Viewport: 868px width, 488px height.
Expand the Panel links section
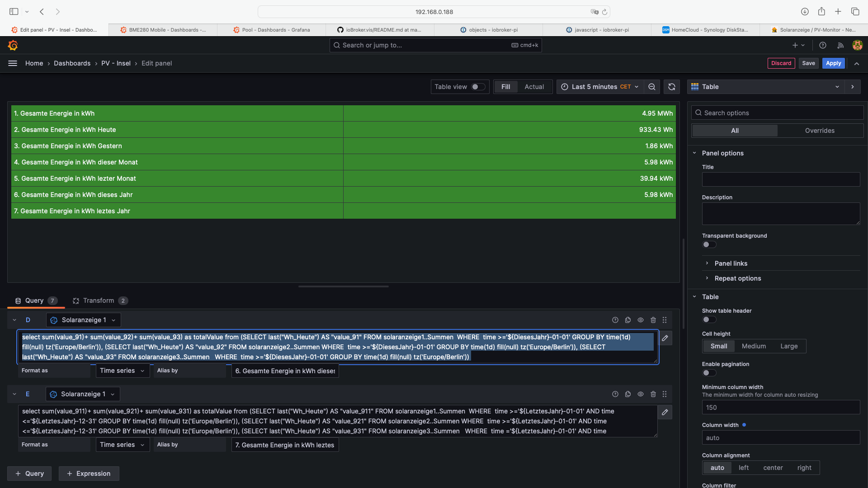[731, 263]
